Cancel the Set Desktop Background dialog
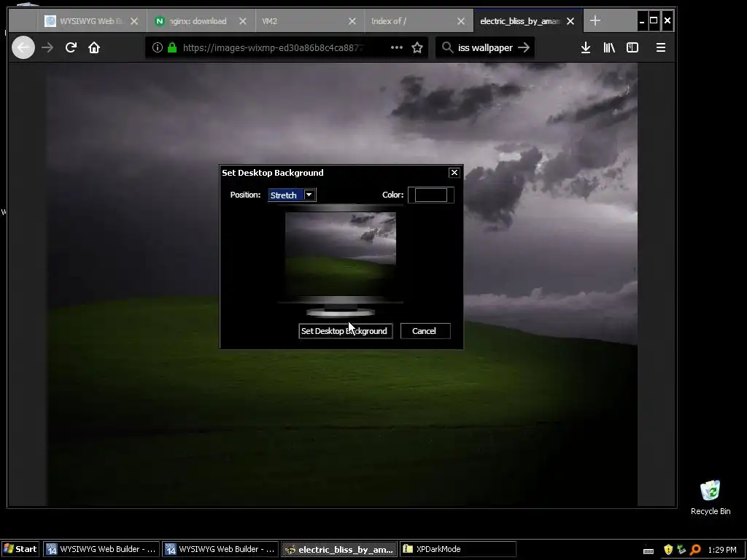The height and width of the screenshot is (560, 747). 425,331
